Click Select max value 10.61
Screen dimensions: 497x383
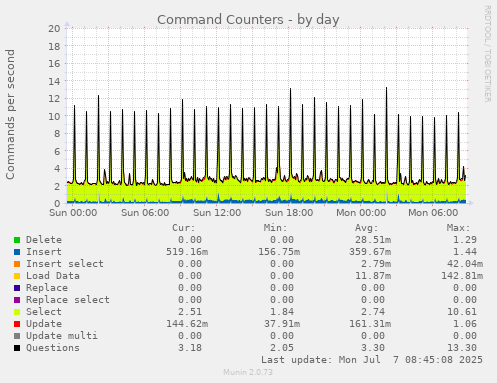(462, 312)
